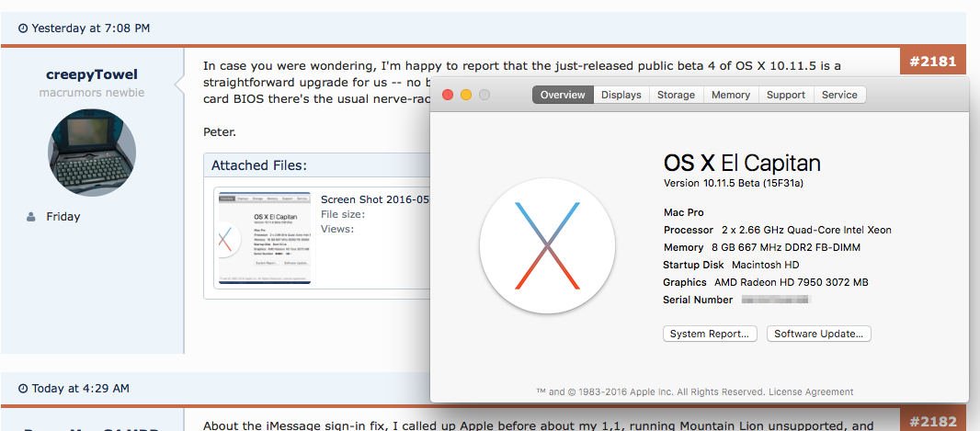This screenshot has height=431, width=980.
Task: Open the Screen Shot 2016-05 attachment link
Action: tap(375, 200)
